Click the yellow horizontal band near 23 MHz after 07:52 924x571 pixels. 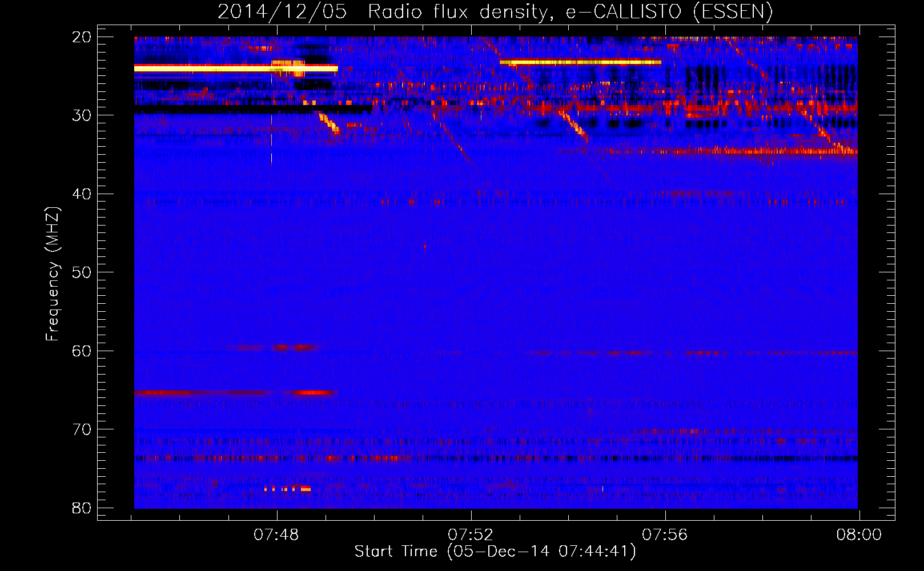click(x=580, y=62)
